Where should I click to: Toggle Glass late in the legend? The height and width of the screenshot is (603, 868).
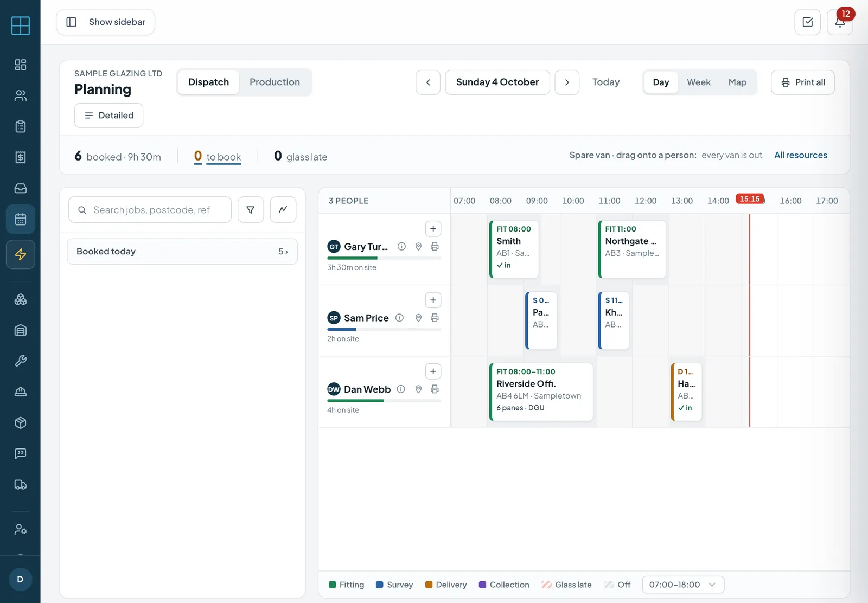coord(566,585)
